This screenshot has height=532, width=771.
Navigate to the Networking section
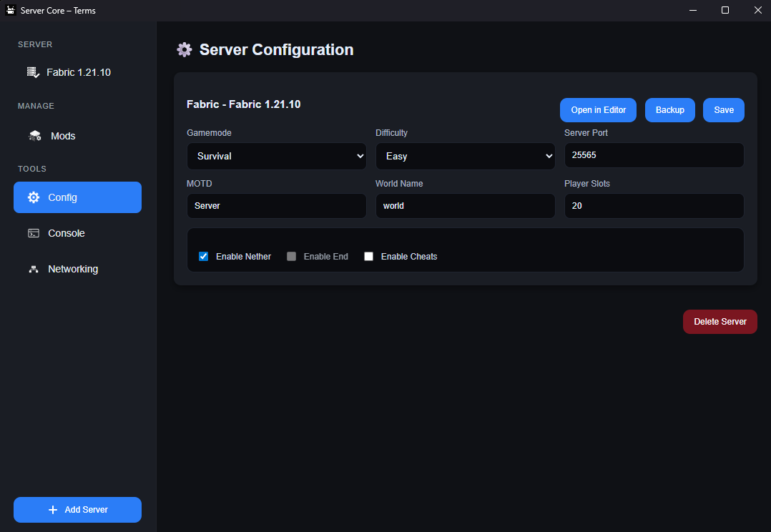(x=72, y=269)
